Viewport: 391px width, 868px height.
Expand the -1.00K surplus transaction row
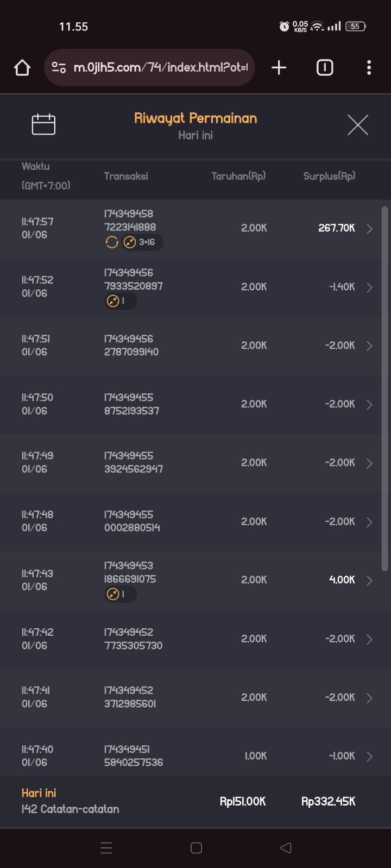[369, 756]
